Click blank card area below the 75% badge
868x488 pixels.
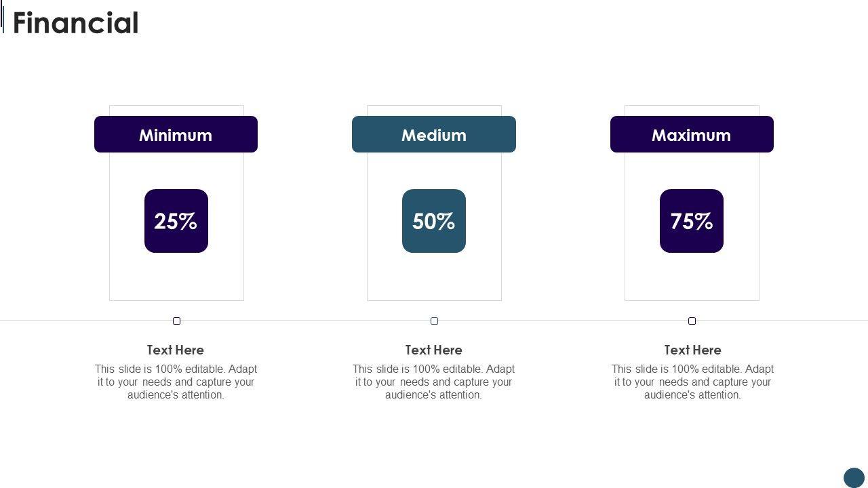692,277
